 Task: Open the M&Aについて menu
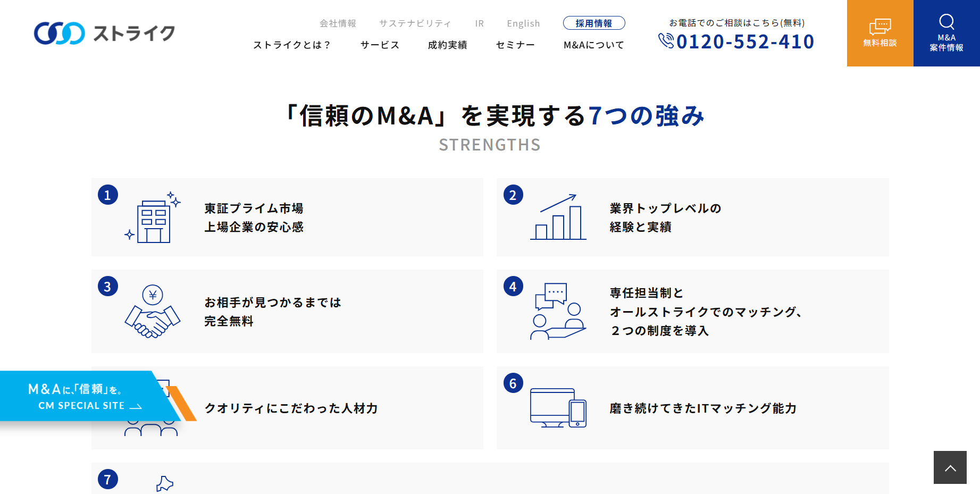(593, 45)
